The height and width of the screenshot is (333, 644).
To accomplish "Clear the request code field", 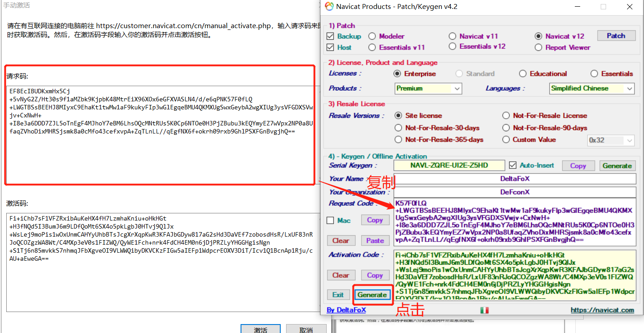I will [341, 241].
